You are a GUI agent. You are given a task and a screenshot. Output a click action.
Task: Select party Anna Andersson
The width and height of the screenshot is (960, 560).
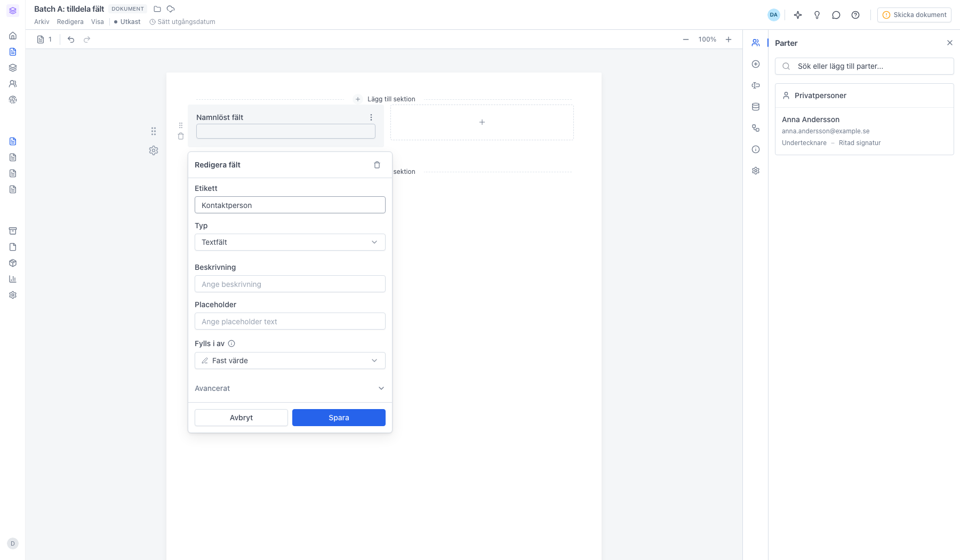click(865, 131)
